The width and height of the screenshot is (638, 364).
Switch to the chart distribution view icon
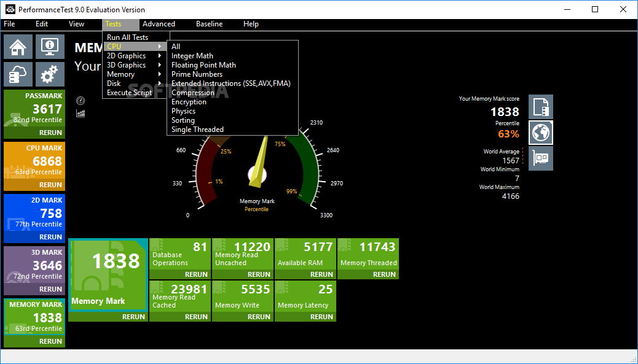[x=81, y=114]
